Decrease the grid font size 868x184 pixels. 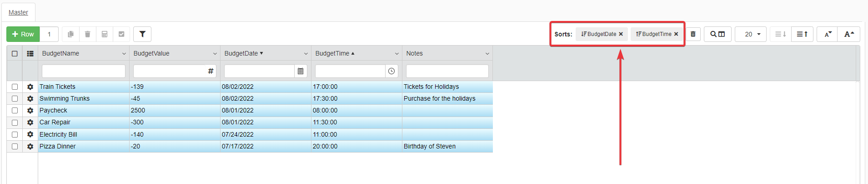pyautogui.click(x=828, y=34)
